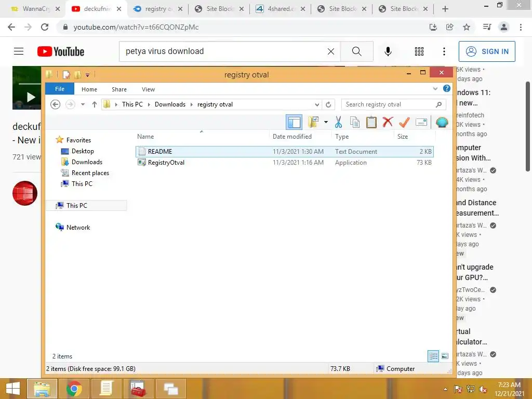Click the Cut scissors icon in Explorer toolbar
Viewport: 532px width, 399px height.
(x=338, y=122)
